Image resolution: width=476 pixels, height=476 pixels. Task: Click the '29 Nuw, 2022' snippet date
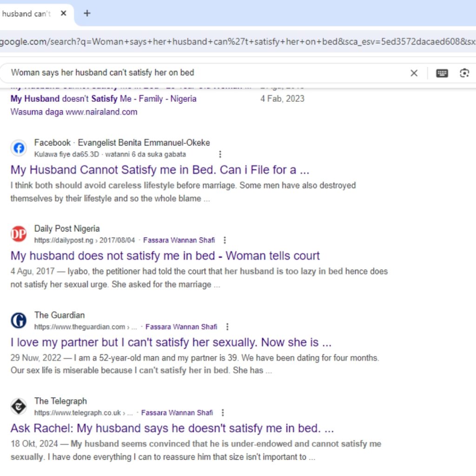coord(36,357)
